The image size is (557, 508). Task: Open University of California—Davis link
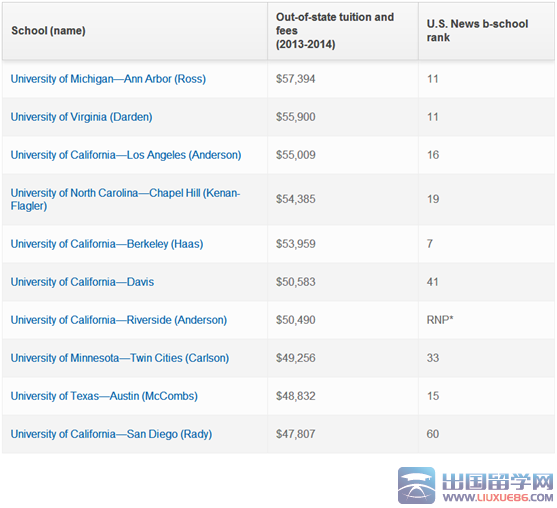pyautogui.click(x=82, y=282)
